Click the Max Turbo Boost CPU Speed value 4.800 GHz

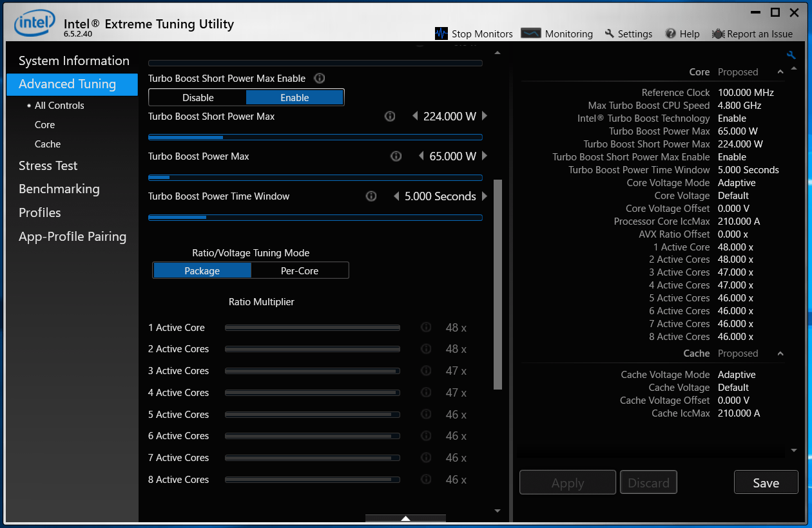point(740,106)
